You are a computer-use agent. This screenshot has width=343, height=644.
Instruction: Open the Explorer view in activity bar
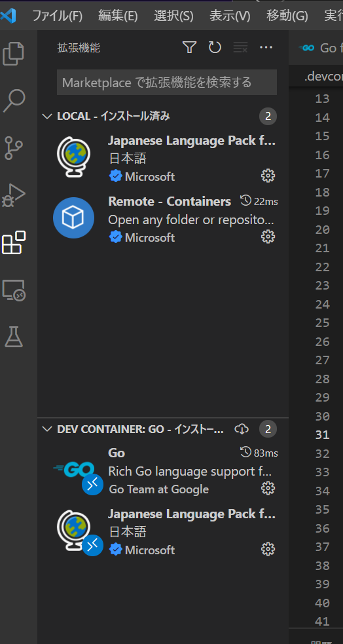(x=14, y=54)
